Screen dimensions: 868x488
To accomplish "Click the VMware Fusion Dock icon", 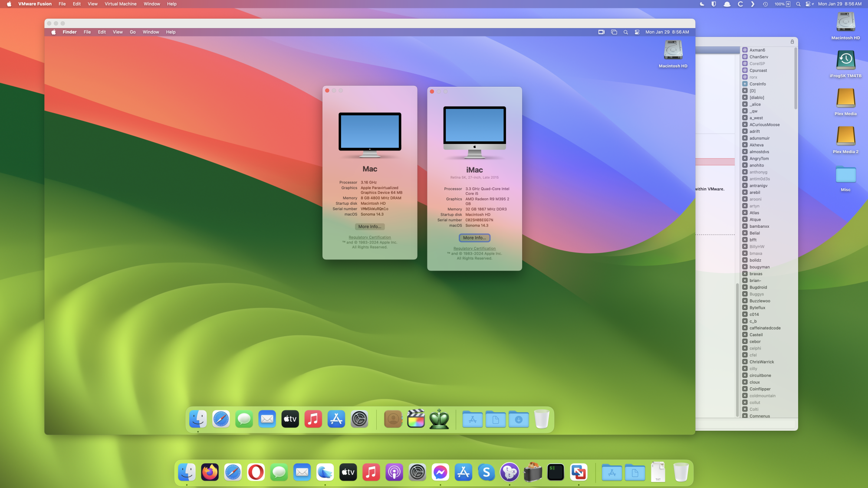I will coord(579,472).
